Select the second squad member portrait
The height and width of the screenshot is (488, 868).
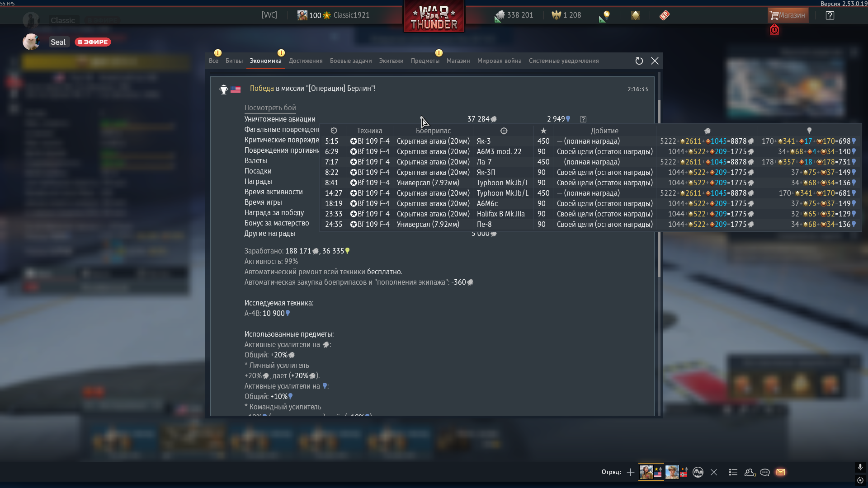point(672,472)
